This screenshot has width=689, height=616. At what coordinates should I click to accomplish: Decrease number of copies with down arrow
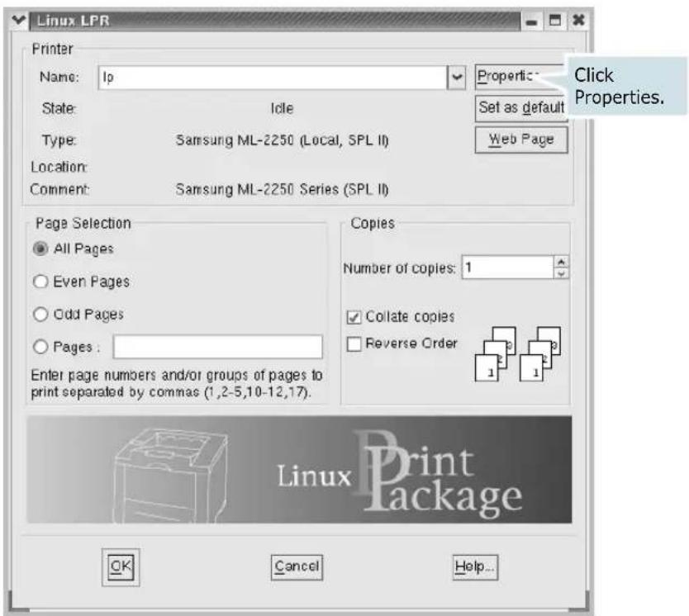click(x=561, y=273)
